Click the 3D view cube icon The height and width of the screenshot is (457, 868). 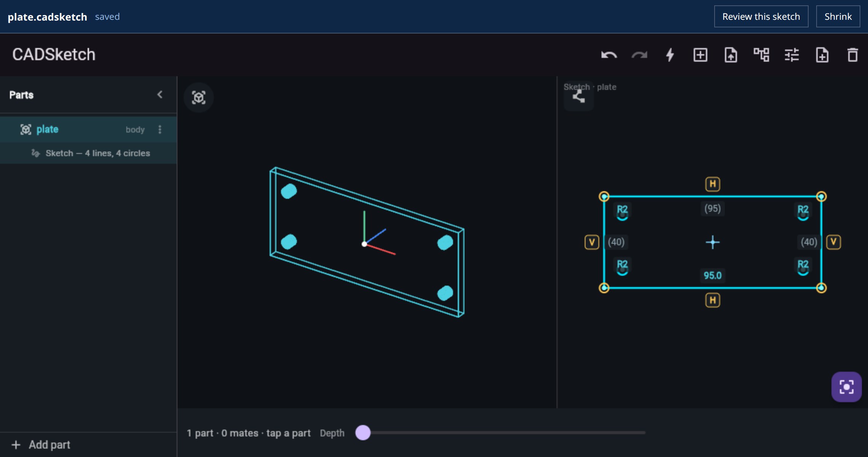199,97
